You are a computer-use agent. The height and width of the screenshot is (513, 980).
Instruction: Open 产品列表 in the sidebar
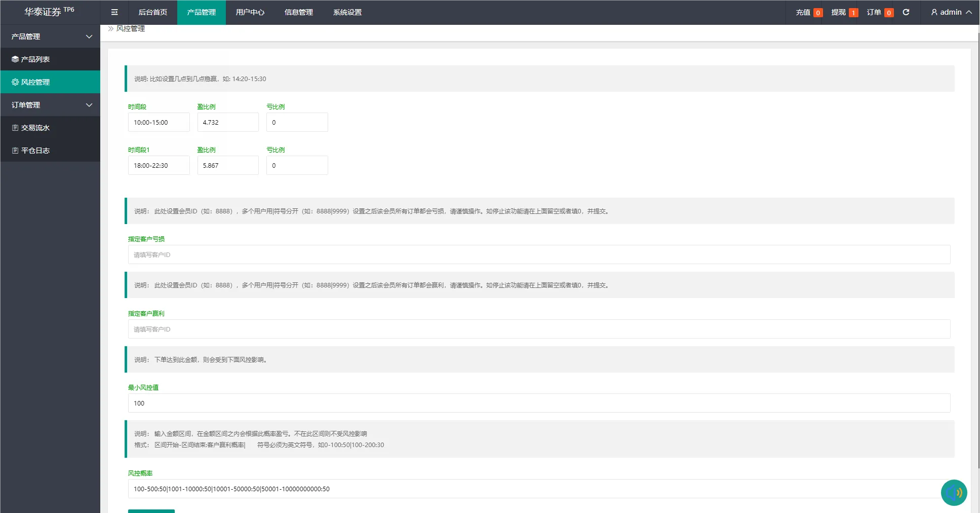(x=50, y=59)
